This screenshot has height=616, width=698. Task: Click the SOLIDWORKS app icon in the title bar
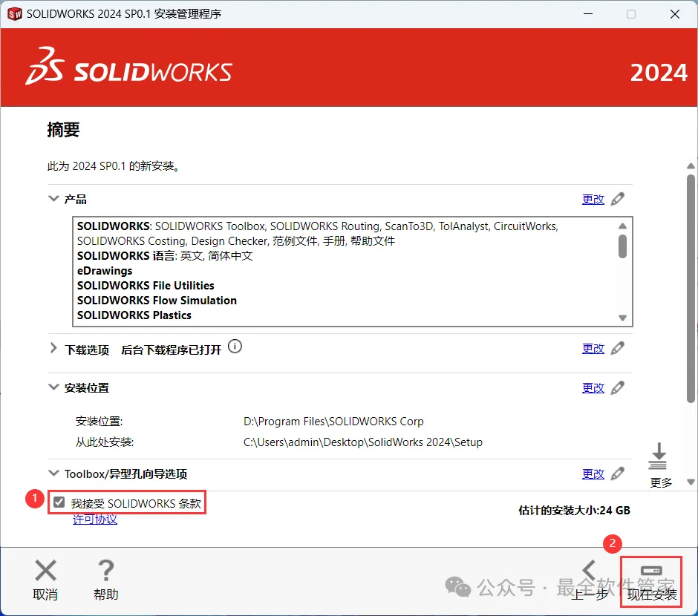(15, 14)
